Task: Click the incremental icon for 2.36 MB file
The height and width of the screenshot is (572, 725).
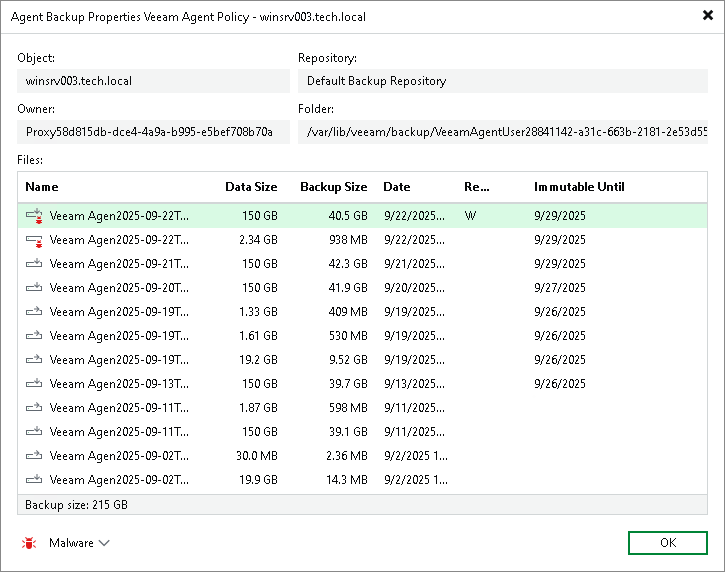Action: [x=34, y=456]
